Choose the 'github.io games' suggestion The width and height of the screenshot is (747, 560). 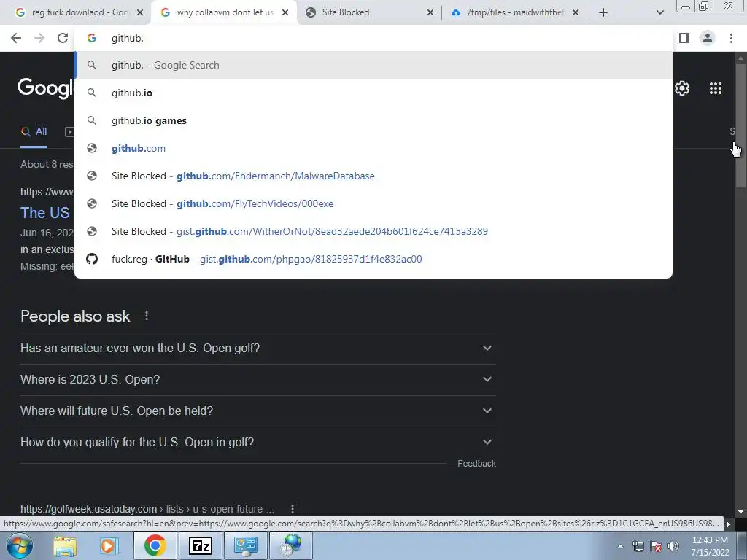coord(373,120)
